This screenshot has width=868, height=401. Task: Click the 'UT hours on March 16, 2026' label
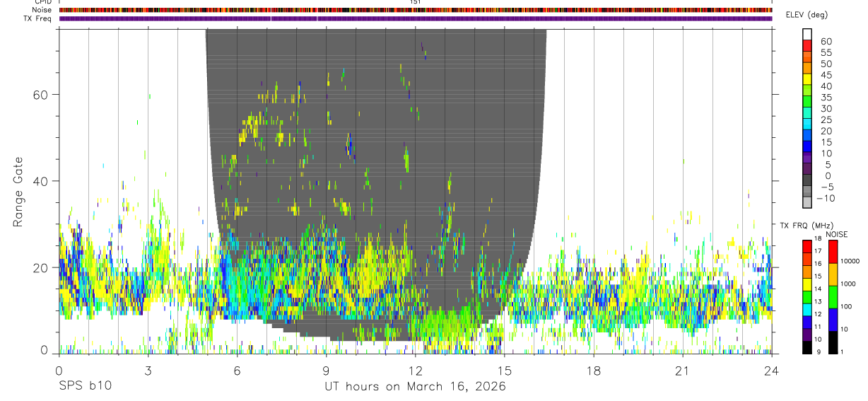point(415,387)
